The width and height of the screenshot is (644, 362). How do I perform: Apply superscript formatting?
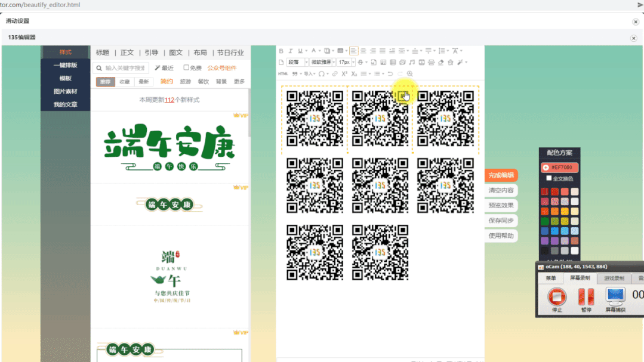(x=344, y=74)
